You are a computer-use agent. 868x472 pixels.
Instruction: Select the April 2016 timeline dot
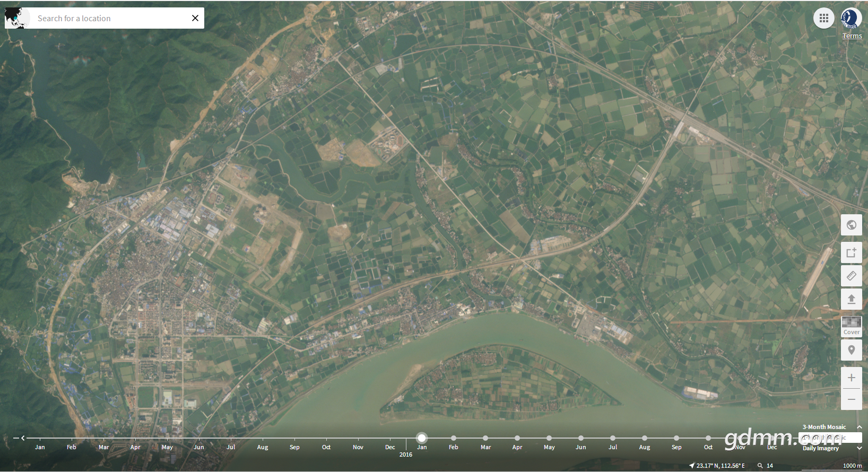pos(517,438)
